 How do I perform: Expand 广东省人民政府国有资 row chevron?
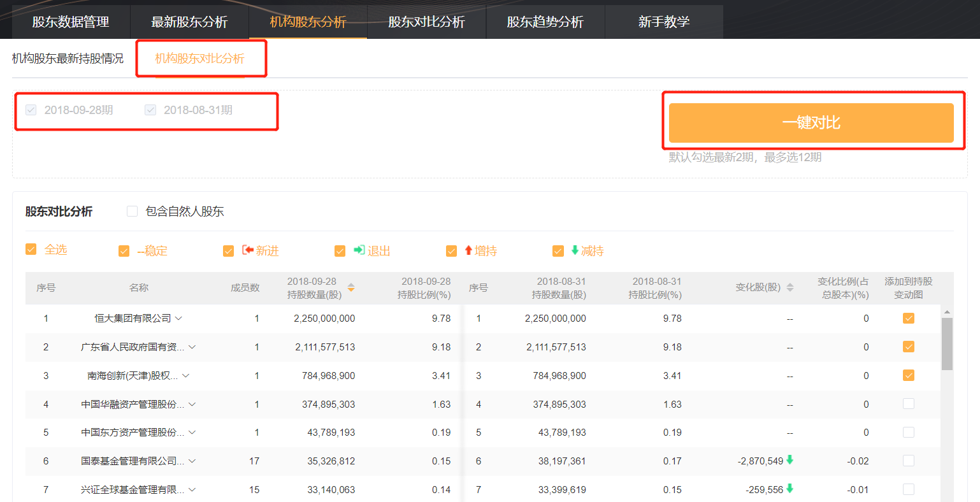point(192,347)
